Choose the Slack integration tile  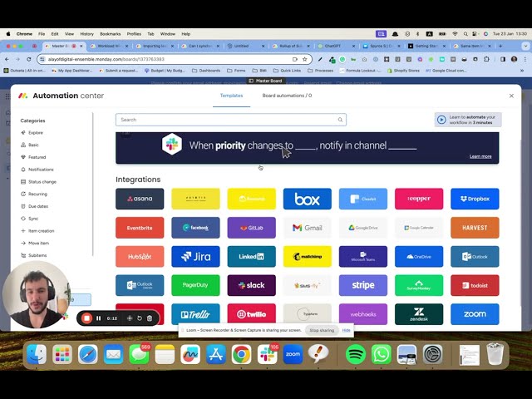[x=251, y=285]
